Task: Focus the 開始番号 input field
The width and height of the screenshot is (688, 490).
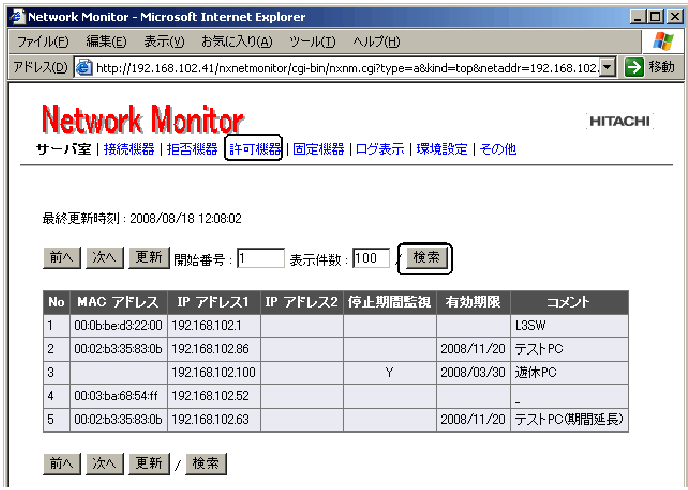Action: click(261, 258)
